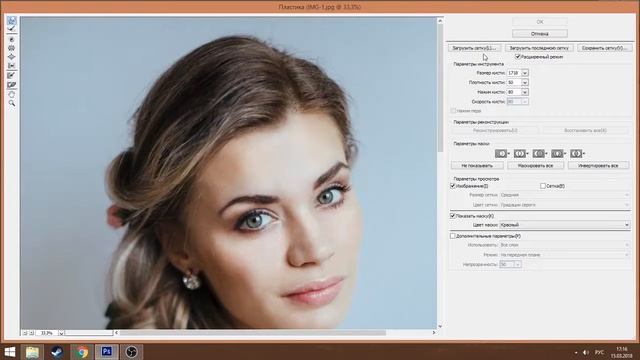Click the Плотность кисти value field
The image size is (640, 360).
514,82
